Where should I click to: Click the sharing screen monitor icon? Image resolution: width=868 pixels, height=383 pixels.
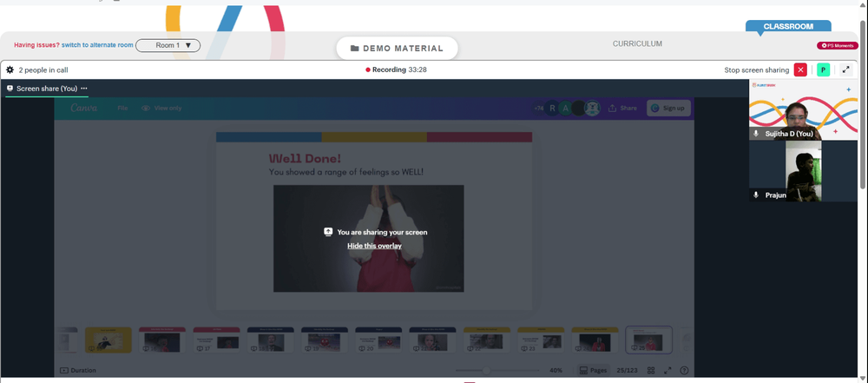(328, 232)
